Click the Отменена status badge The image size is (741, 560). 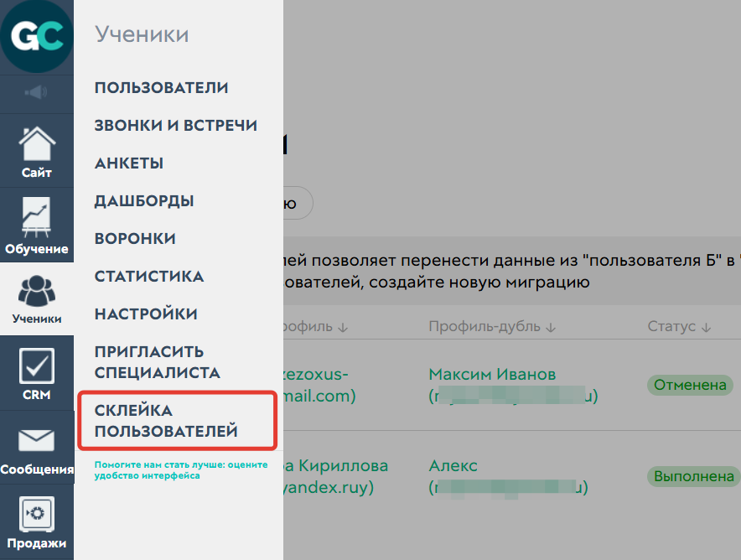pyautogui.click(x=690, y=385)
